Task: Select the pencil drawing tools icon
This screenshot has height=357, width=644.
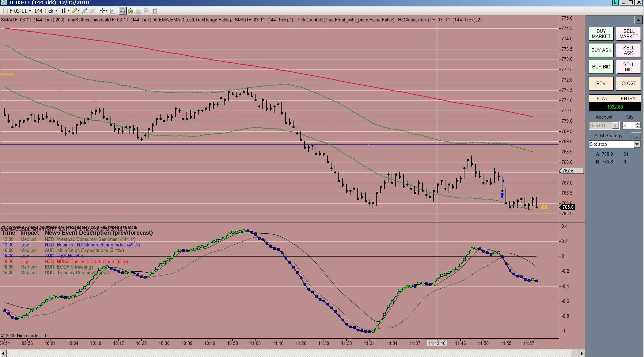Action: (74, 11)
